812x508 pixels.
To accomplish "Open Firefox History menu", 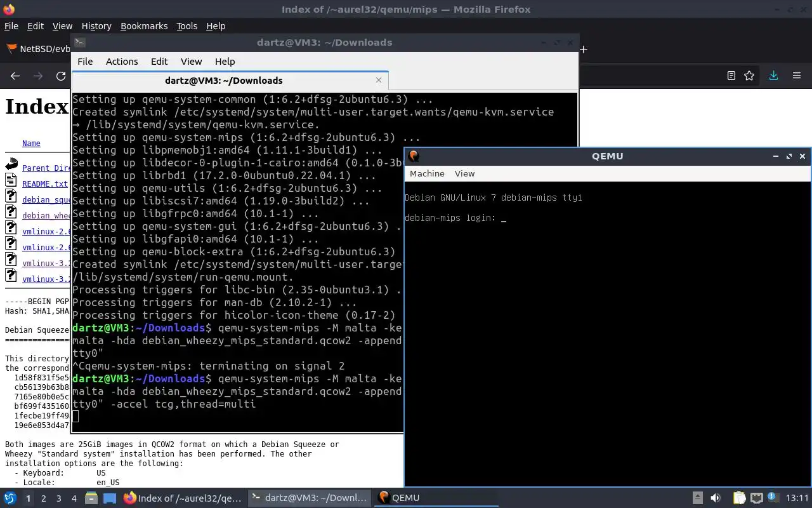I will 96,26.
